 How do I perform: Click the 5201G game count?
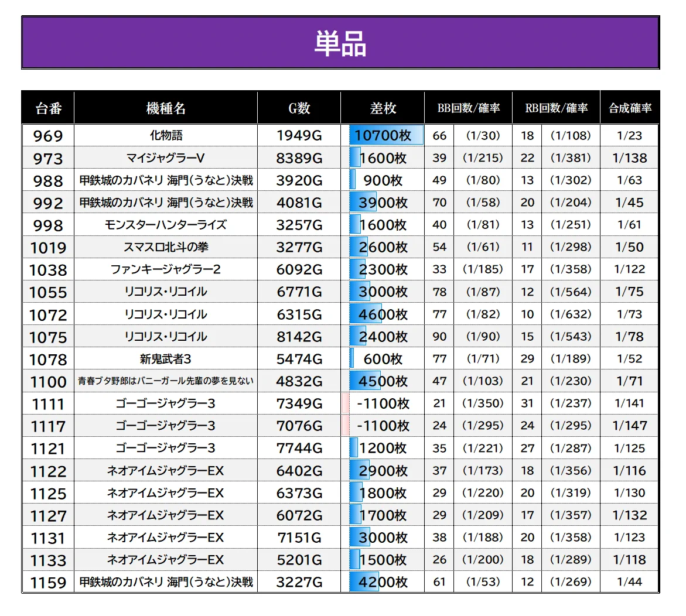point(299,560)
